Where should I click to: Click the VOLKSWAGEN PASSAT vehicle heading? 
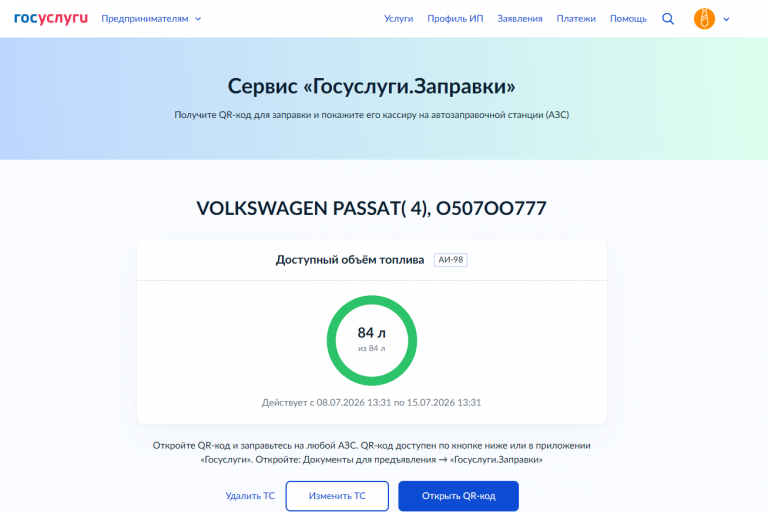(372, 208)
